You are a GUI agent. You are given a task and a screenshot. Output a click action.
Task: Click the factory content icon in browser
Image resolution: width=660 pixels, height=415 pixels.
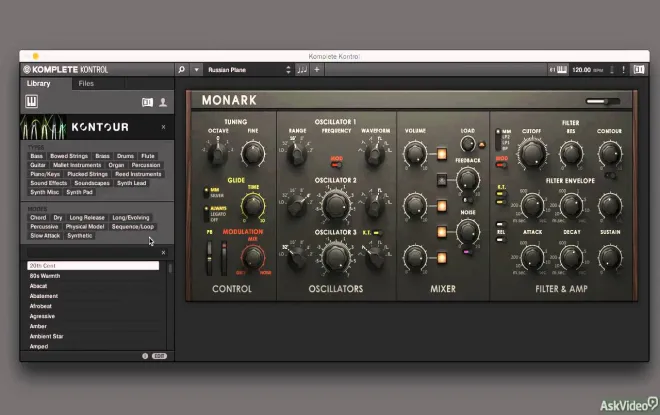click(x=147, y=102)
